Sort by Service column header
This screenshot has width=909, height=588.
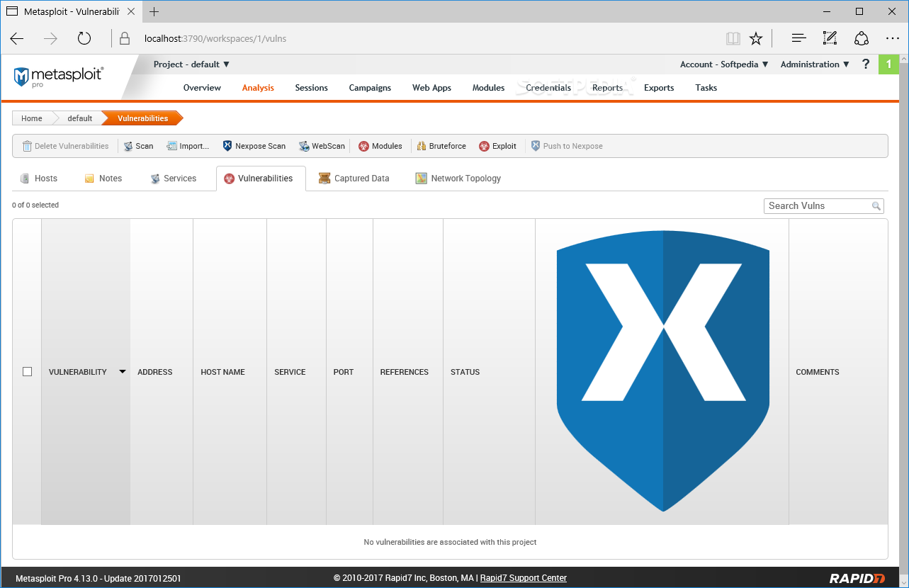290,372
